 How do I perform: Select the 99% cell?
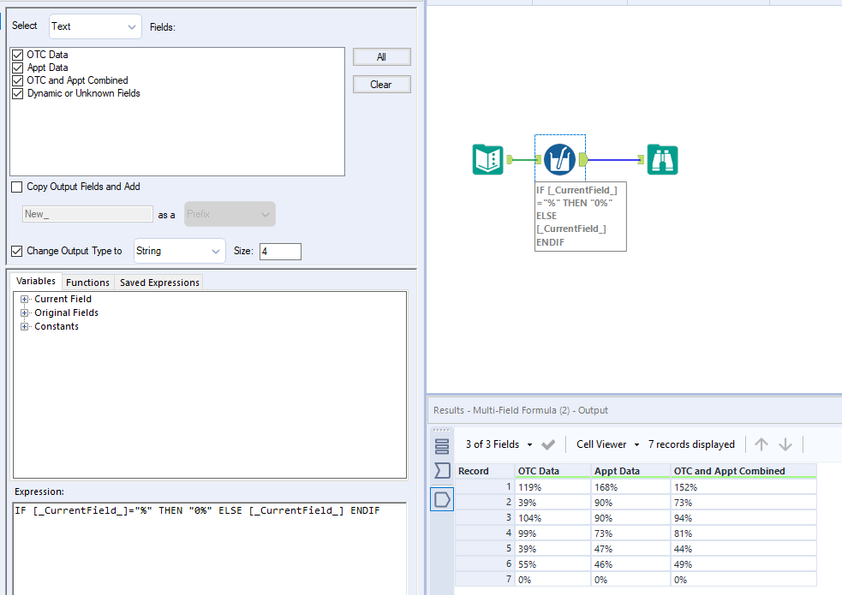point(552,533)
